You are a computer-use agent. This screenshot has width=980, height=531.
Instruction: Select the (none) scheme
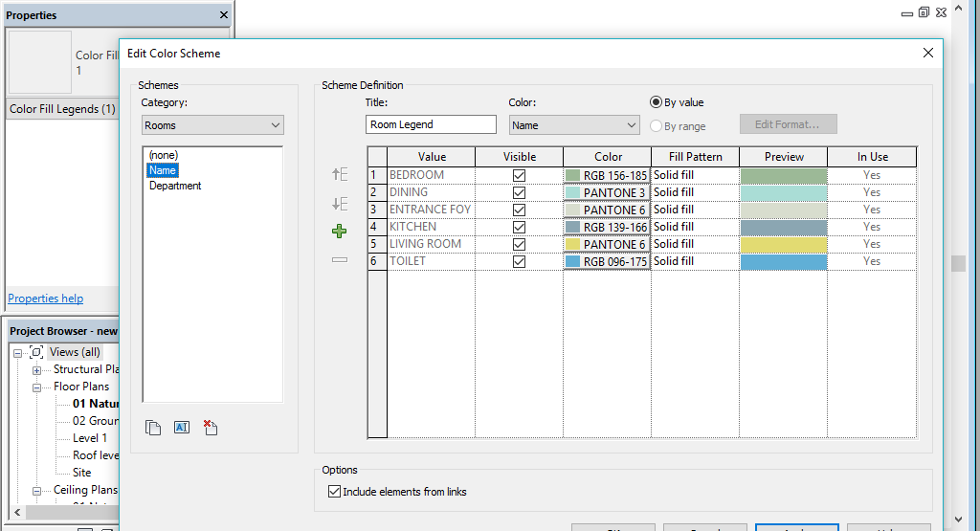[163, 155]
